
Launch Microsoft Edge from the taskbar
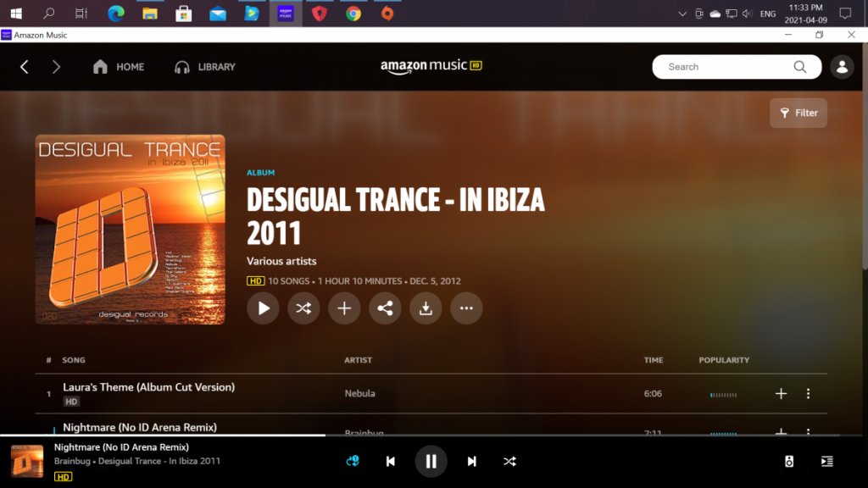[x=115, y=14]
